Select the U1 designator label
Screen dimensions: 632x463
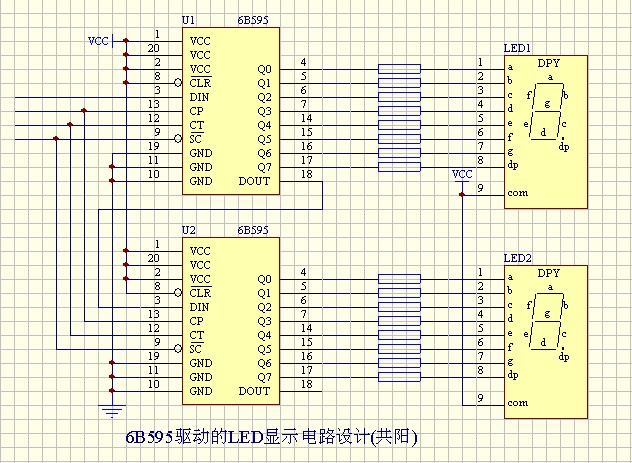pos(188,20)
